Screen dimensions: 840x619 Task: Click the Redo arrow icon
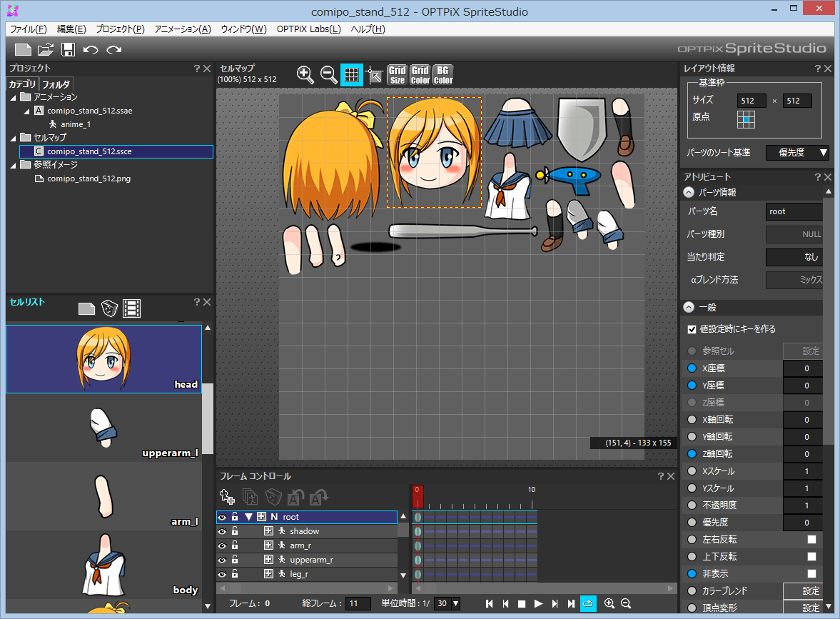(x=113, y=50)
